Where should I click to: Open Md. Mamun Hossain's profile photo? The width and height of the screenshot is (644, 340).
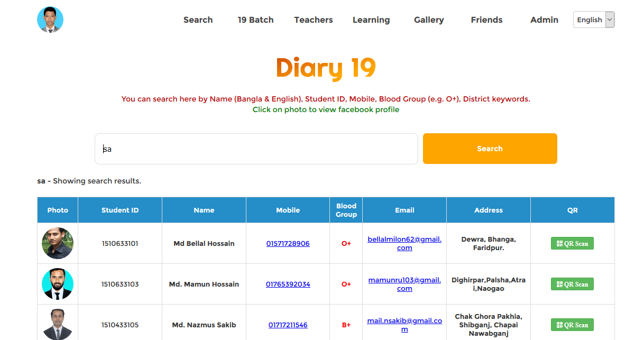[58, 284]
